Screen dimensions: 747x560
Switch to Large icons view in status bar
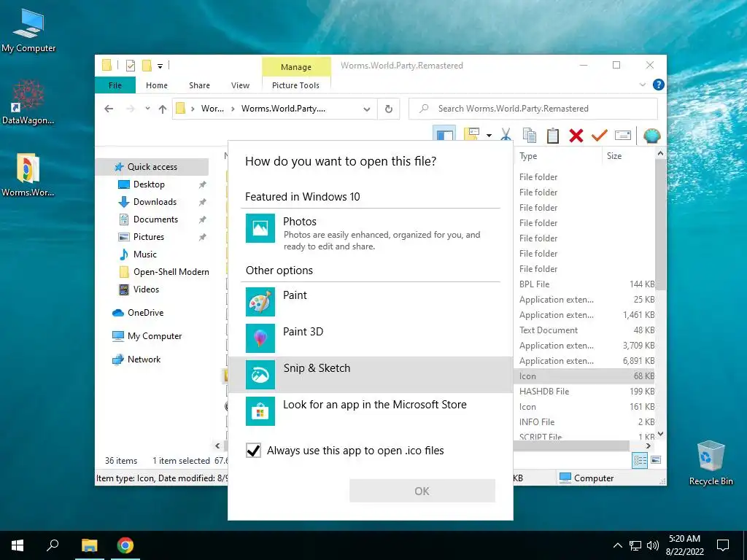[656, 460]
